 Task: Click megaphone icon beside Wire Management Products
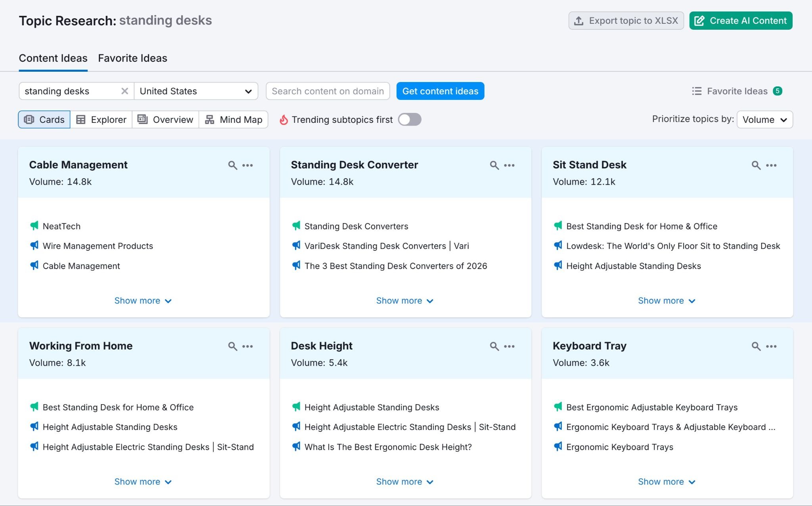(x=34, y=246)
